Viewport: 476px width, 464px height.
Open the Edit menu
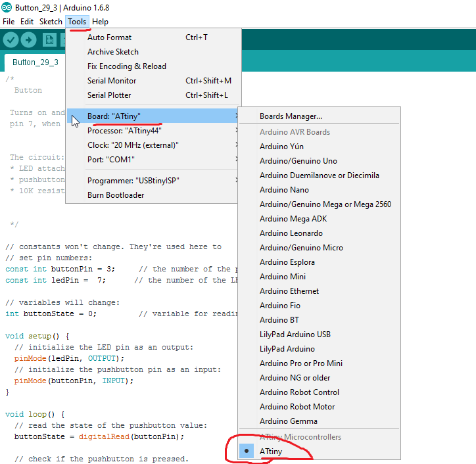click(27, 22)
